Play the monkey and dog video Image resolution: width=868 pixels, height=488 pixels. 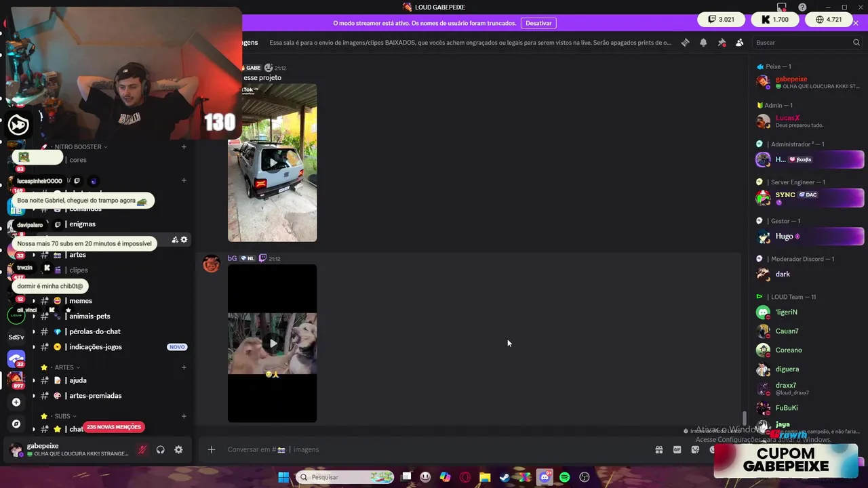pos(272,344)
